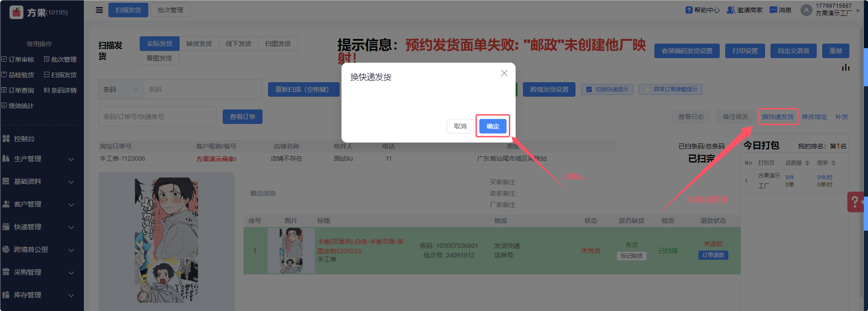Focus the 条码 barcode input field
This screenshot has width=868, height=311.
(x=203, y=89)
